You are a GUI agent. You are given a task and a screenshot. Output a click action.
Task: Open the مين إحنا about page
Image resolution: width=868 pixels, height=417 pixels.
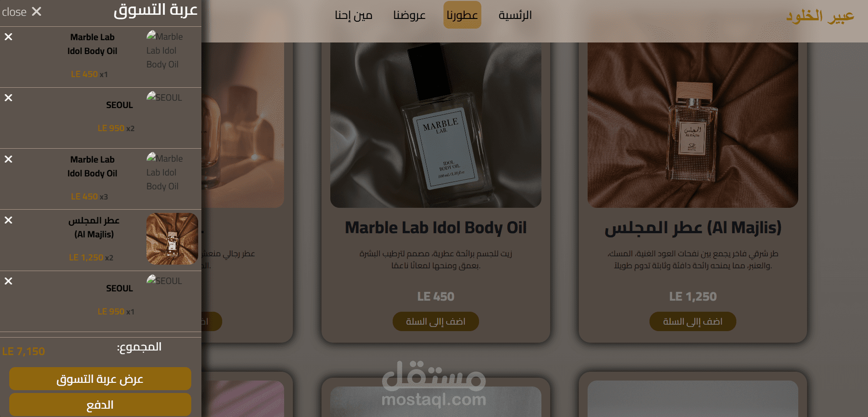[x=353, y=15]
